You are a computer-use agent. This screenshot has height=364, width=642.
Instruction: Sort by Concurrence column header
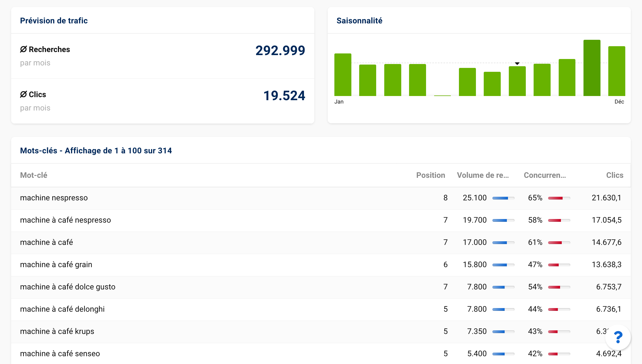[545, 175]
